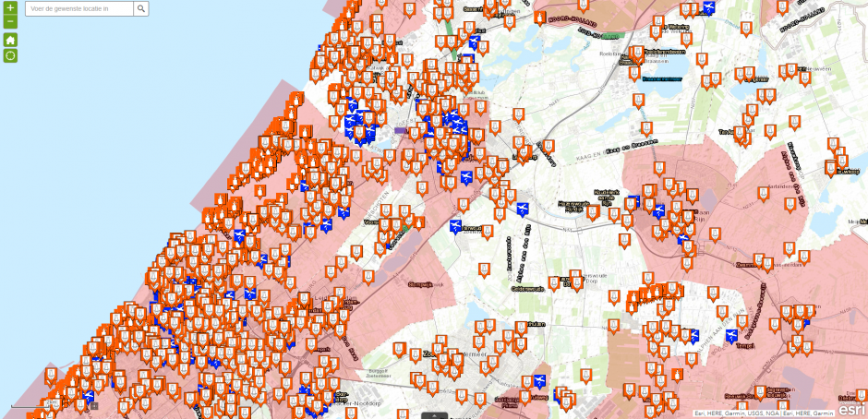Zoom in with the plus button

[x=10, y=7]
